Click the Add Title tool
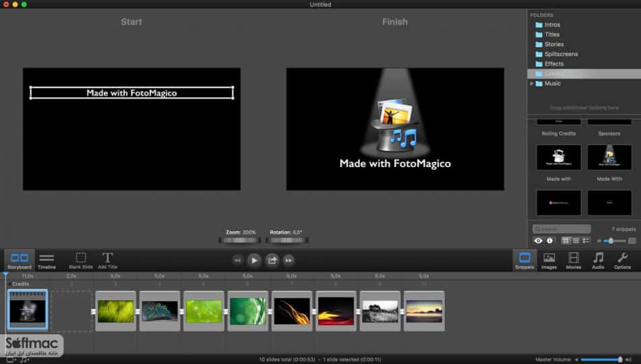Screen dimensions: 641x364 [x=108, y=260]
